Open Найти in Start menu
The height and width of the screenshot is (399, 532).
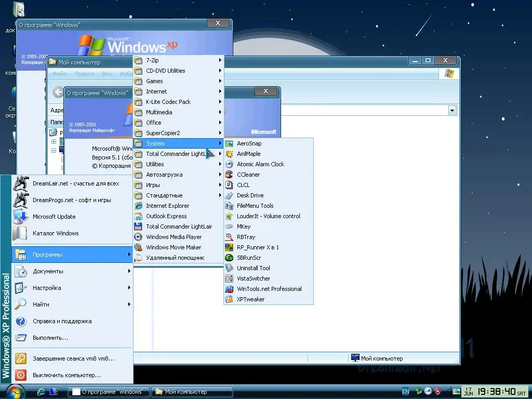(72, 304)
